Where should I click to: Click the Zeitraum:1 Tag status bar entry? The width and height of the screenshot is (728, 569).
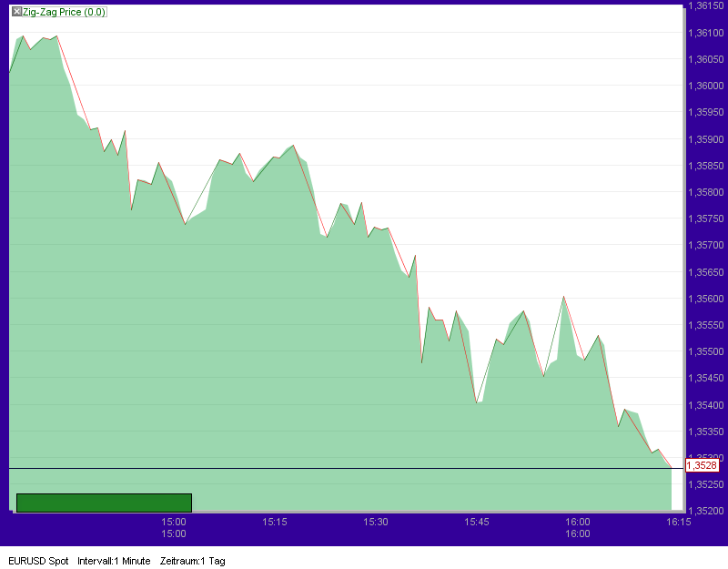click(x=193, y=562)
